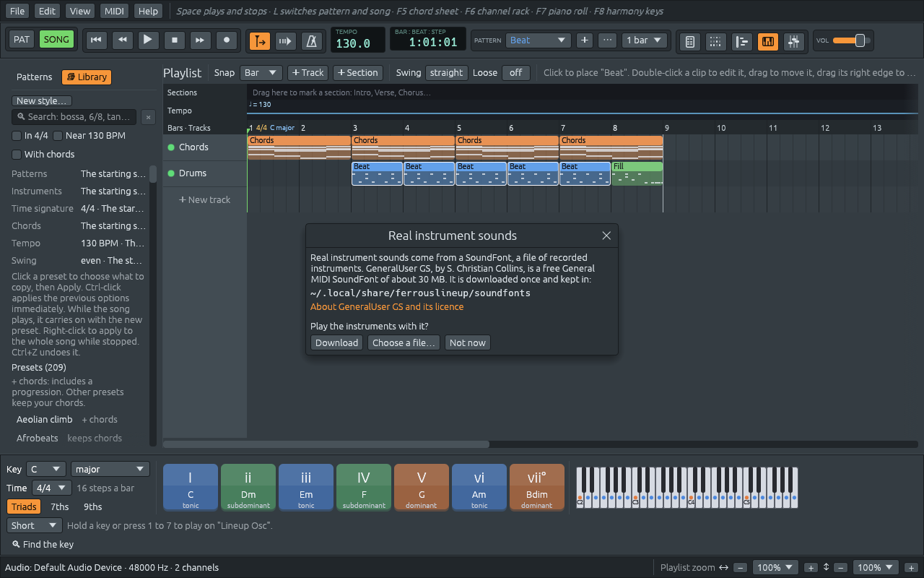Click the Find the key magnifier button
The width and height of the screenshot is (924, 578).
click(43, 545)
